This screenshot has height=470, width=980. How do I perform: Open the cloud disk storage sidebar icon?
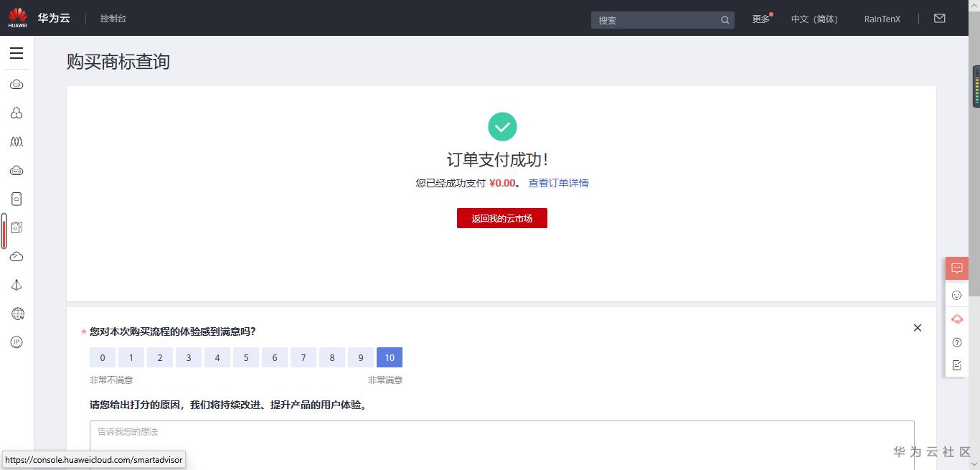coord(17,199)
